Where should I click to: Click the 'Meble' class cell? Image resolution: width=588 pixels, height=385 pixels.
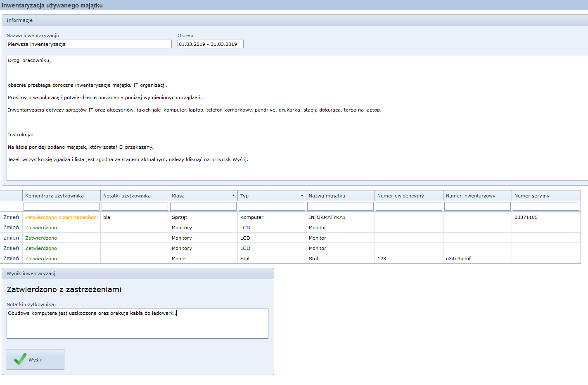pos(204,259)
